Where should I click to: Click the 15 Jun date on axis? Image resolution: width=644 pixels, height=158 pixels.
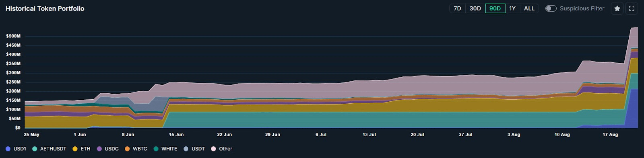176,135
